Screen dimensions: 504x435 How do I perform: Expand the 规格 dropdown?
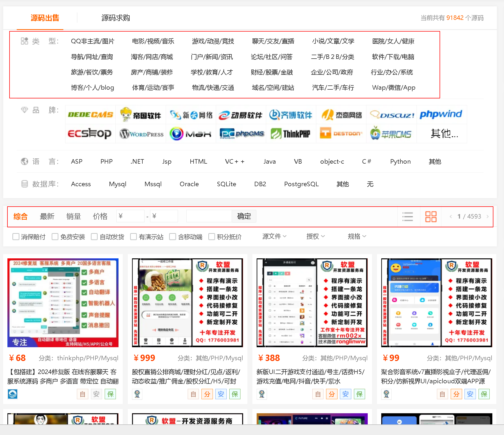pos(357,236)
